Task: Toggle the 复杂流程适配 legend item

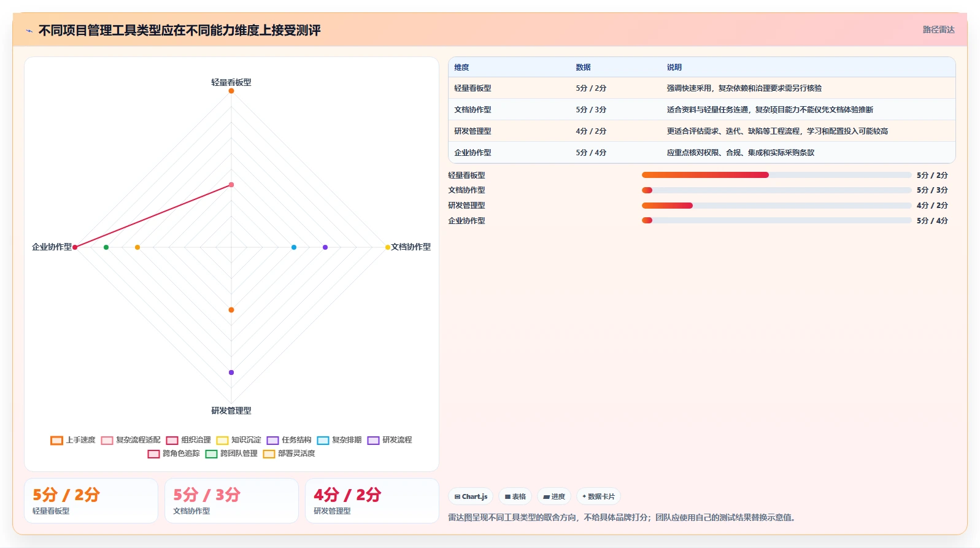Action: [131, 440]
